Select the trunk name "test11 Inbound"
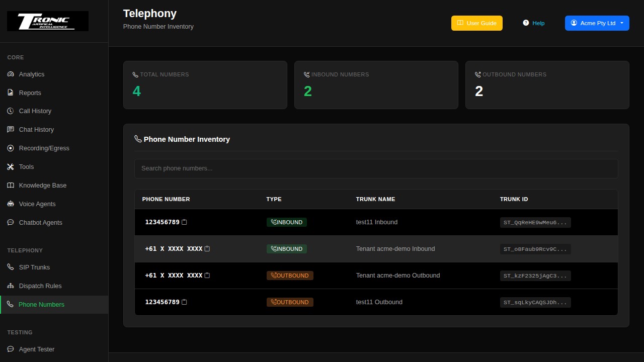Screen dimensions: 644x362 coord(377,222)
